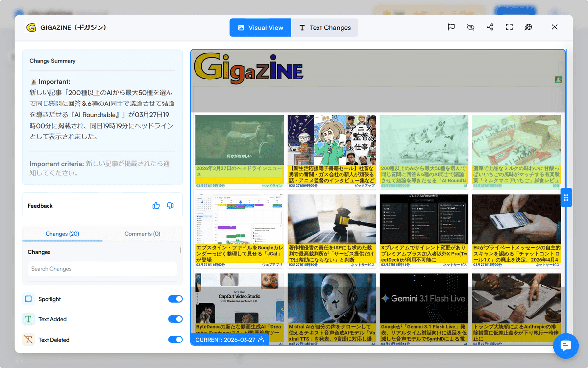The height and width of the screenshot is (368, 588).
Task: Click the download icon beside CURRENT: 2026-03-27
Action: tap(261, 339)
